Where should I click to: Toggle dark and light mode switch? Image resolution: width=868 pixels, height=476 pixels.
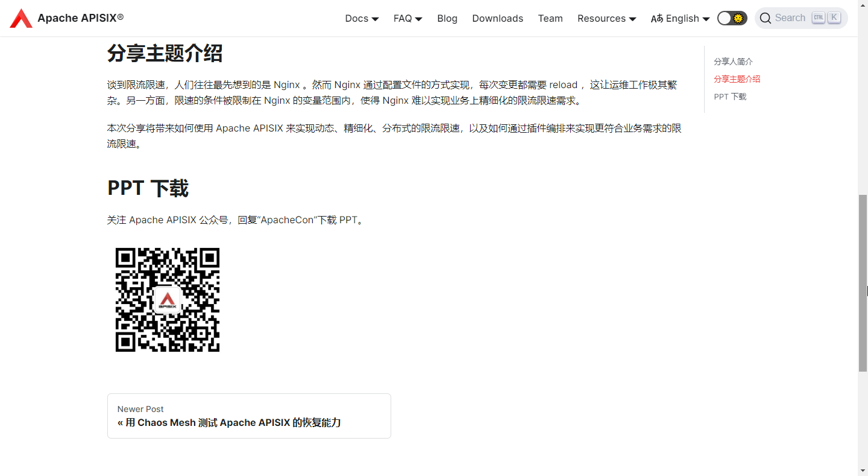(732, 18)
